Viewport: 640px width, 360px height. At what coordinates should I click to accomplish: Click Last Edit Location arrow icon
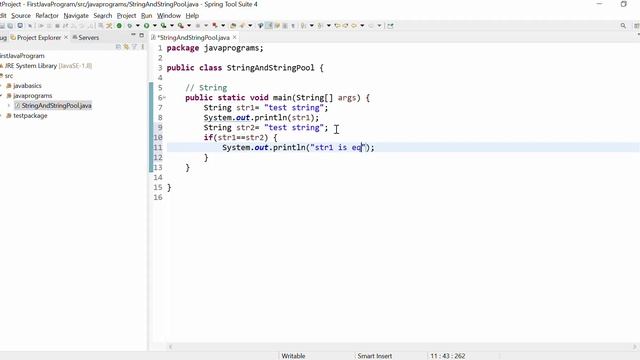[x=338, y=26]
